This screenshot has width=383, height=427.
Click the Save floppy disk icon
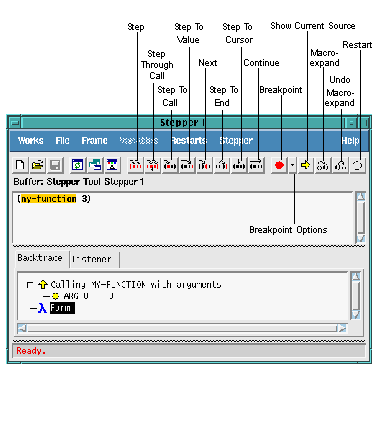click(55, 165)
